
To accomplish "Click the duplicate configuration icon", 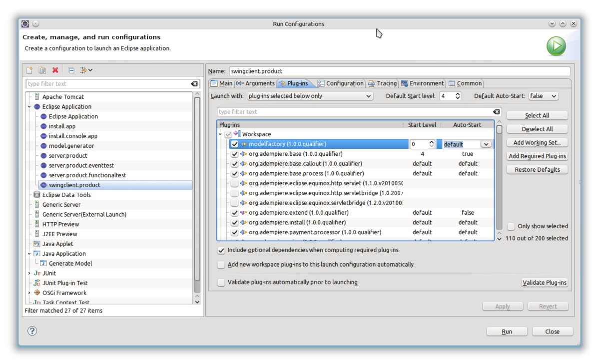I will [42, 70].
